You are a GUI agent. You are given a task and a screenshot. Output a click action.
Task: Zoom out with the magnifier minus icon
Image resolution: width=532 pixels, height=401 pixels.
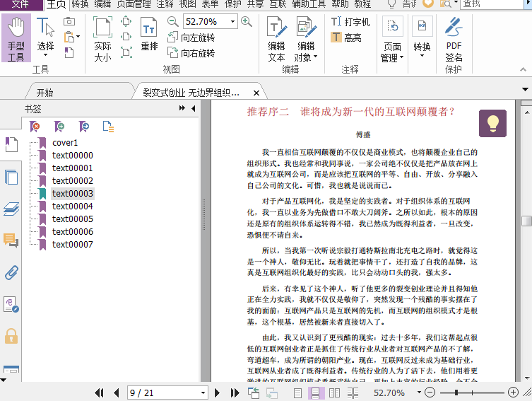pos(172,22)
